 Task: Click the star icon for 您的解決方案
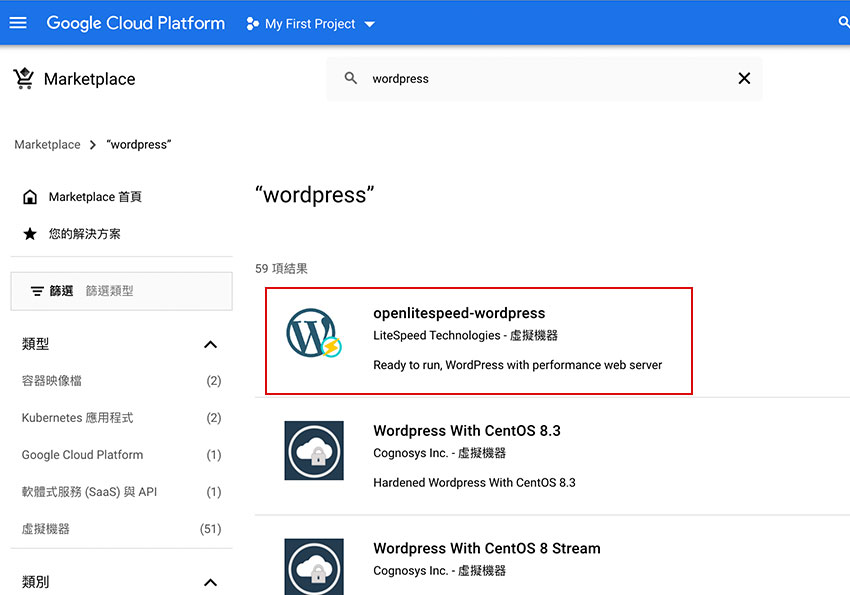coord(30,234)
